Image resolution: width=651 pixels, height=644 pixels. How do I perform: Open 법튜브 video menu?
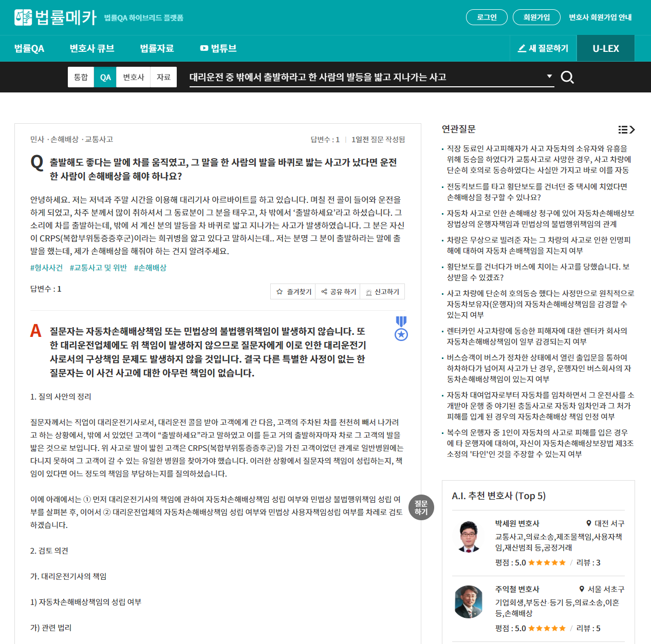[x=218, y=48]
